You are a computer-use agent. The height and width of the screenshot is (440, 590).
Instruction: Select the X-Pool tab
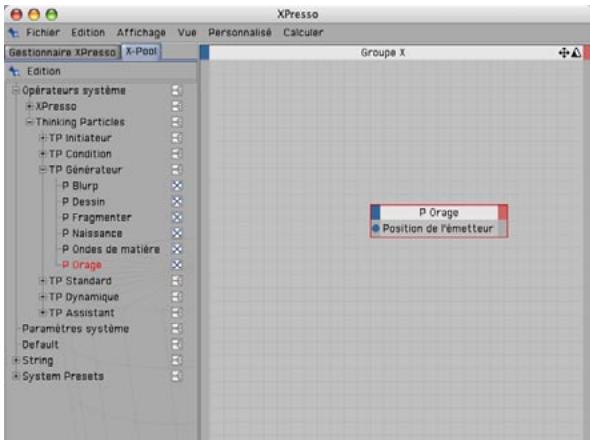141,52
